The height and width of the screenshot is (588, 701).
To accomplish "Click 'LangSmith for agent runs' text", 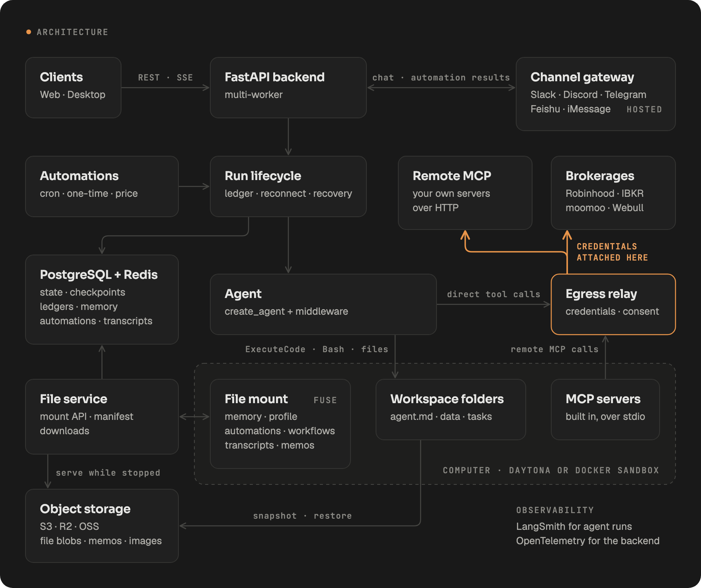I will 574,527.
